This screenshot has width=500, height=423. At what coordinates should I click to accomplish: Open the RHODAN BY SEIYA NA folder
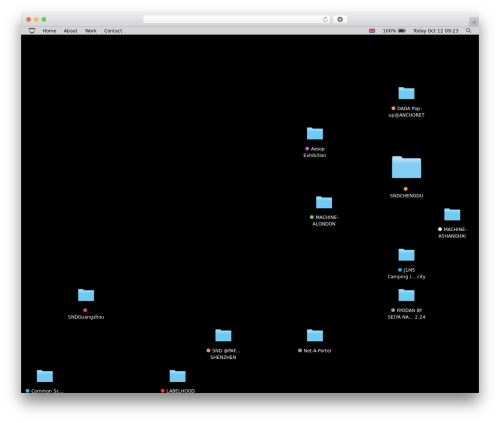[x=406, y=295]
